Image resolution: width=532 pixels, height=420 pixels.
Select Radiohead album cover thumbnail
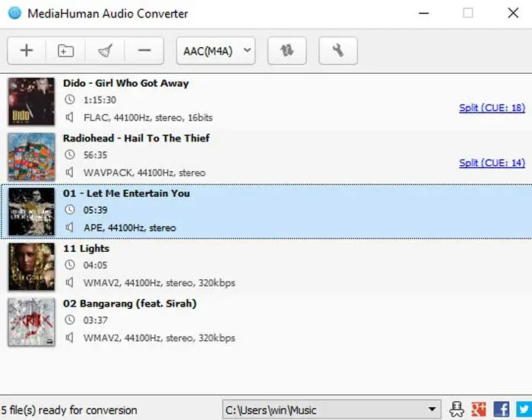[31, 156]
